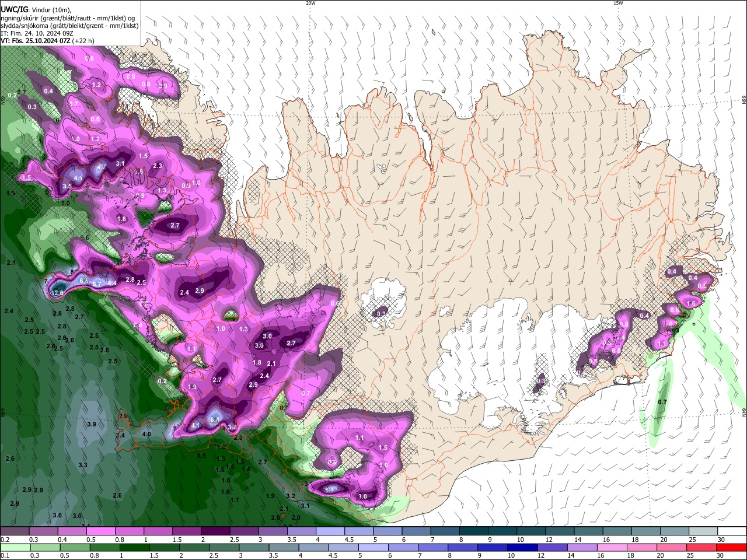Screen dimensions: 747x560
Task: Click the 6.4 precipitation value on the map
Action: tap(214, 419)
